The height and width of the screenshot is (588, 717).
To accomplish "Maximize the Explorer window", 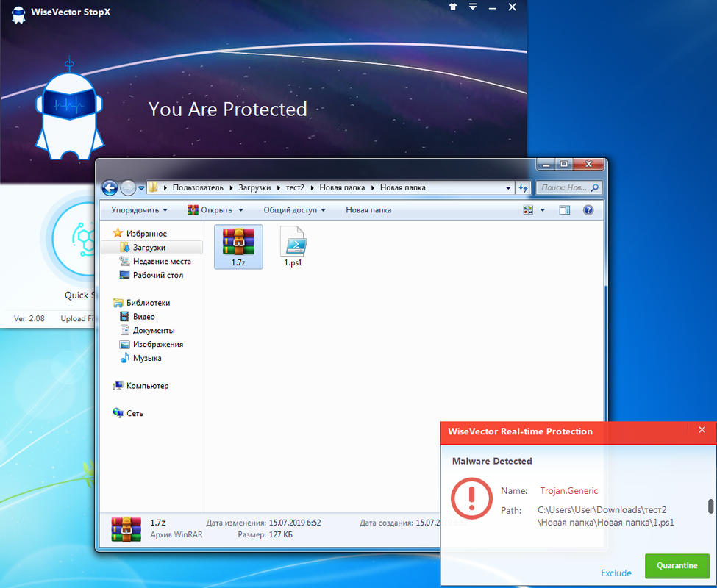I will coord(564,164).
